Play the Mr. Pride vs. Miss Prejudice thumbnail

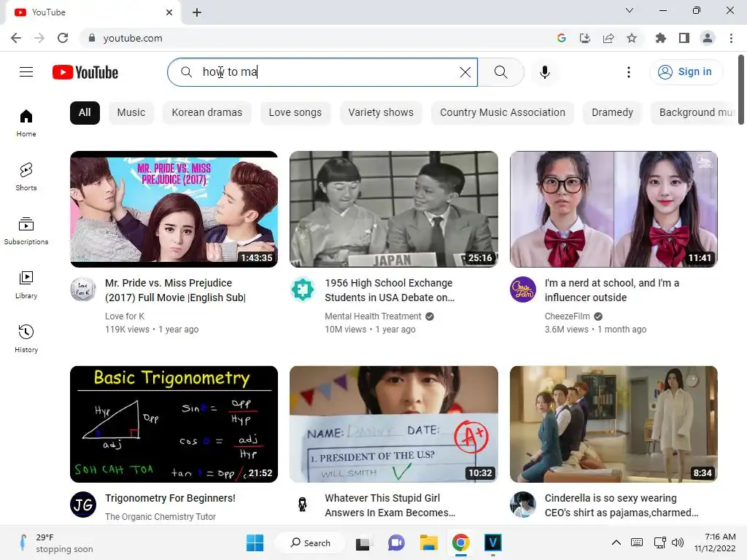pyautogui.click(x=174, y=209)
